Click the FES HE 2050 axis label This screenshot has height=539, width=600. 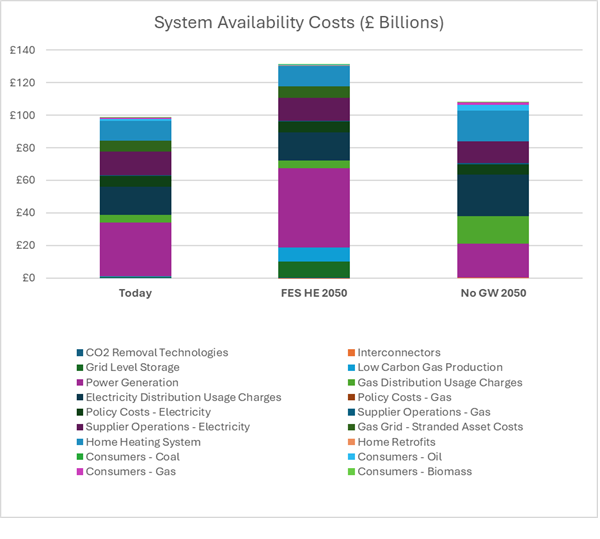coord(314,294)
